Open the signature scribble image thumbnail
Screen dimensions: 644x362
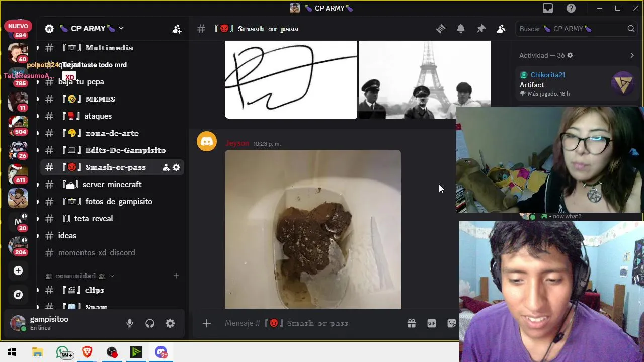[291, 79]
